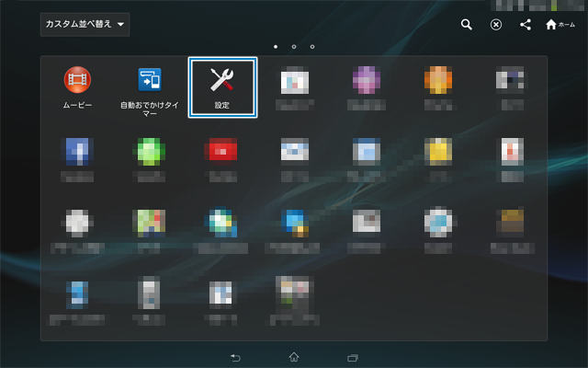Tap the circled X uninstall icon
This screenshot has height=368, width=588.
pos(496,25)
